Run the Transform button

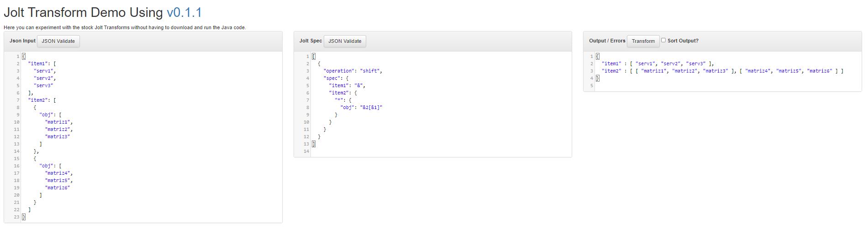[x=643, y=41]
